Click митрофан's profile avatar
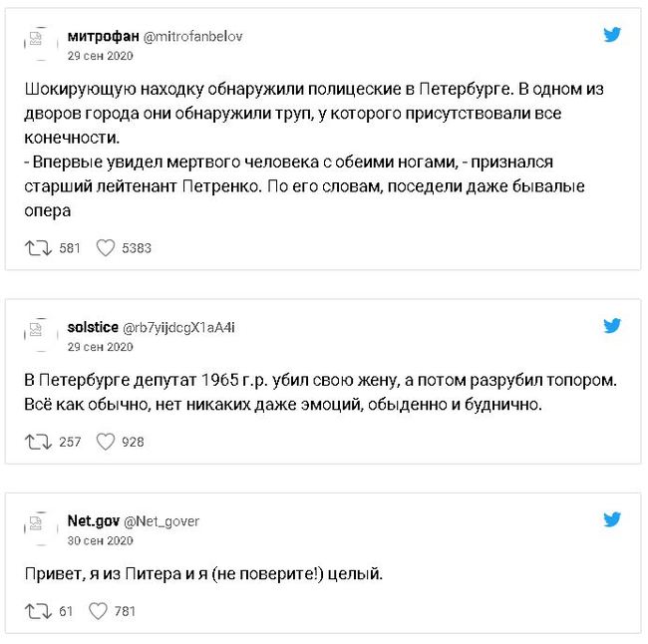 click(x=40, y=42)
